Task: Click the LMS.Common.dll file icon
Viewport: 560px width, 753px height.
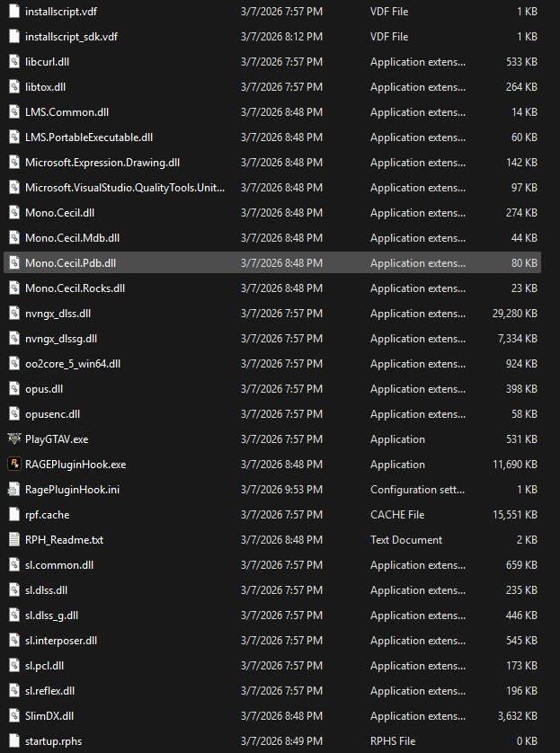Action: click(14, 112)
